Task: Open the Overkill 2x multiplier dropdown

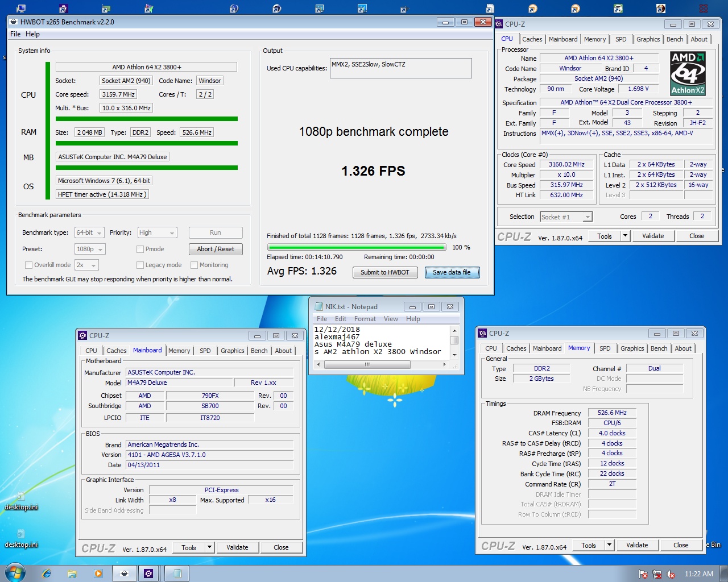Action: pos(86,265)
